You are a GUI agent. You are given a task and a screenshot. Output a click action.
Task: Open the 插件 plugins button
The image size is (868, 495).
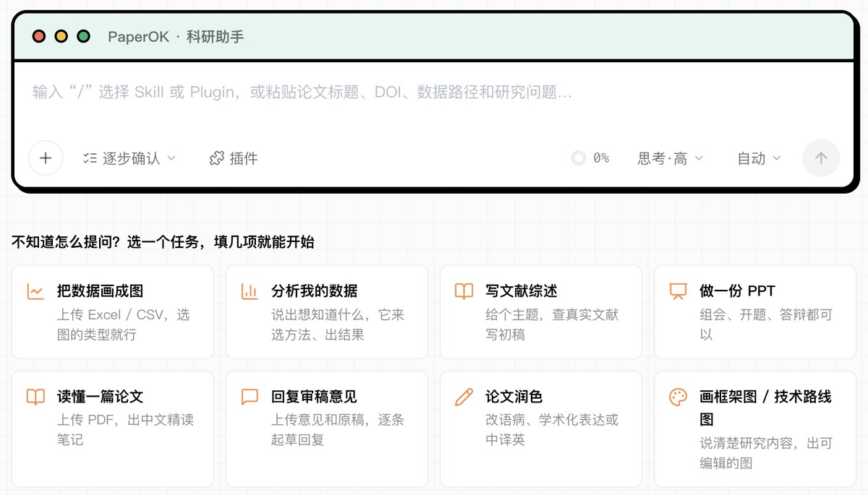tap(233, 158)
